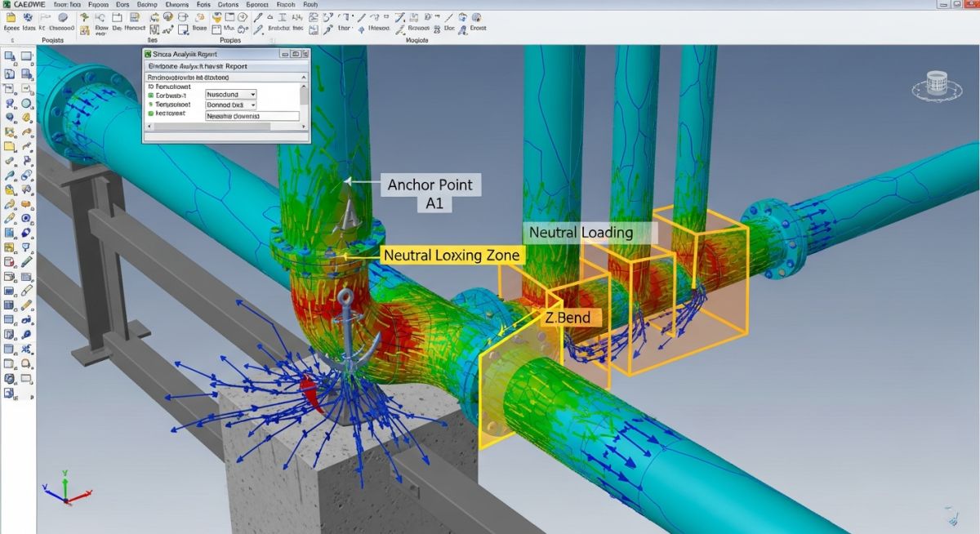Click the yellow shield icon in ribbon
This screenshot has width=980, height=534.
217,17
